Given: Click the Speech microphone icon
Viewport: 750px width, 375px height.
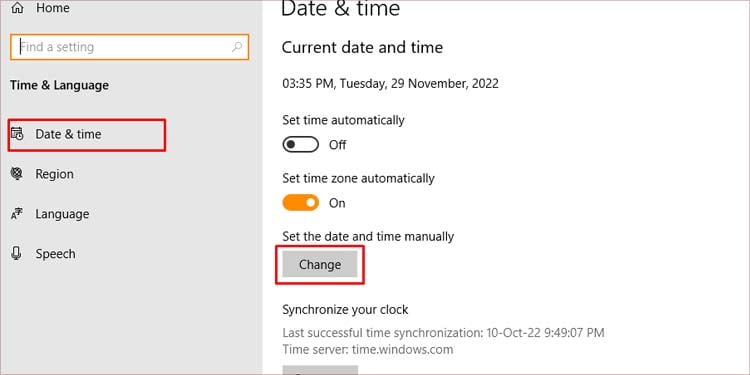Looking at the screenshot, I should click(x=17, y=254).
